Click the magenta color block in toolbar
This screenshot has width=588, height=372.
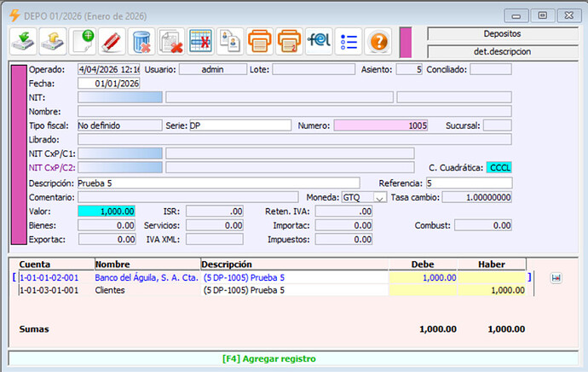(406, 42)
